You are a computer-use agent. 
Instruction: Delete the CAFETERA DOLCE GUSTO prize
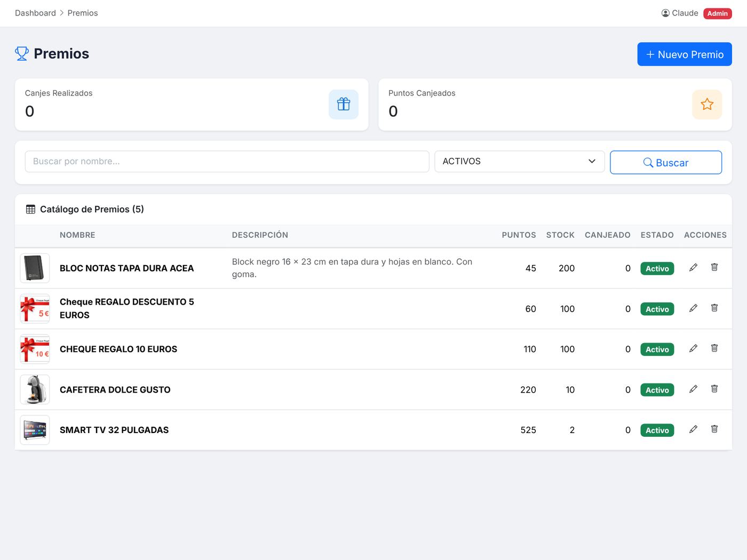coord(714,389)
